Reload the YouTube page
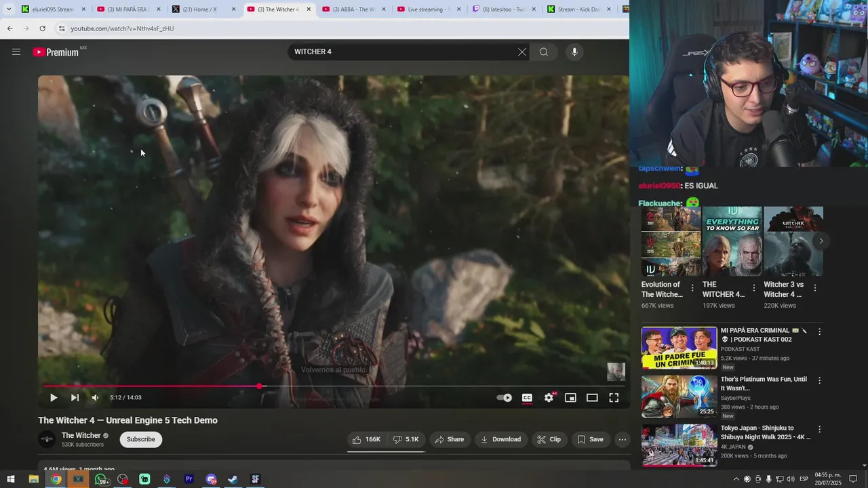Image resolution: width=868 pixels, height=488 pixels. pos(42,28)
